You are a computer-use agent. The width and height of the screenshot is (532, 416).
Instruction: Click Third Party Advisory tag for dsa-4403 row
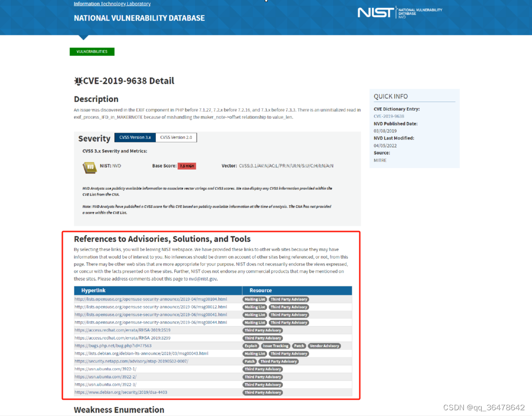tap(263, 393)
